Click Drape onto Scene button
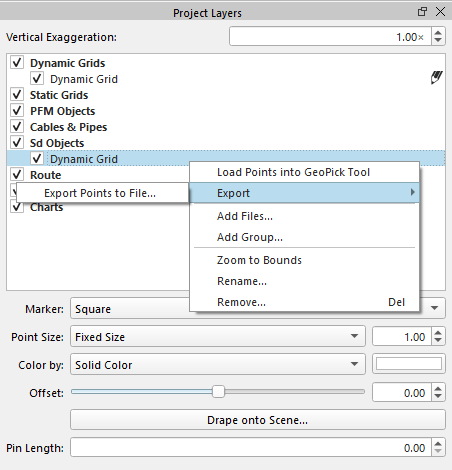This screenshot has width=452, height=470. pos(258,420)
